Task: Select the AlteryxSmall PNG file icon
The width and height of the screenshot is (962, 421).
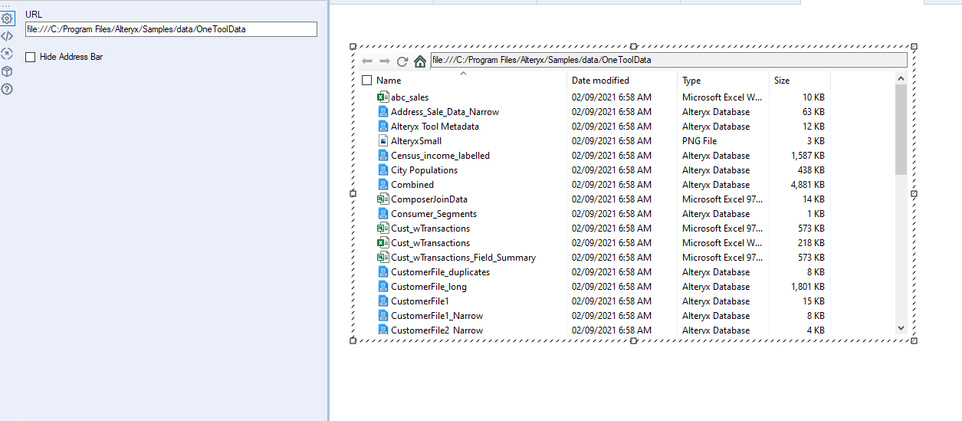Action: 383,141
